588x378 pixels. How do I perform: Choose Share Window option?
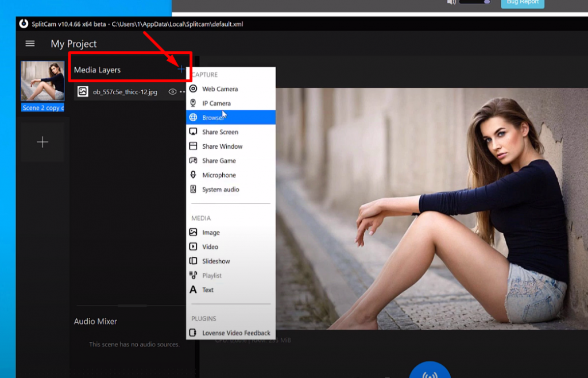point(231,146)
